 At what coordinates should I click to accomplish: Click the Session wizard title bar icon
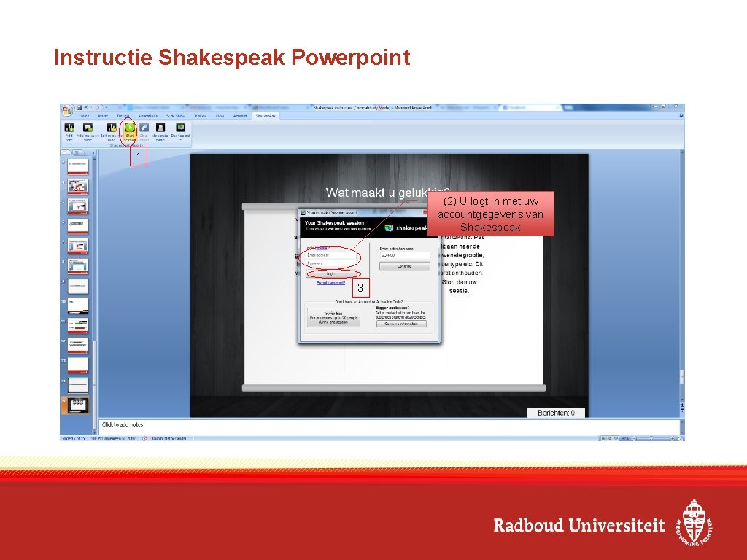[303, 213]
